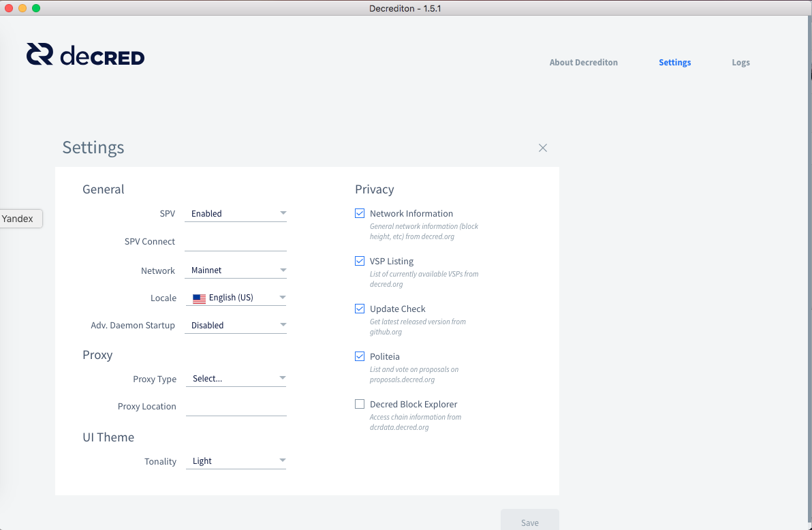The image size is (812, 530).
Task: Click the 'Tonality' label
Action: click(x=160, y=462)
